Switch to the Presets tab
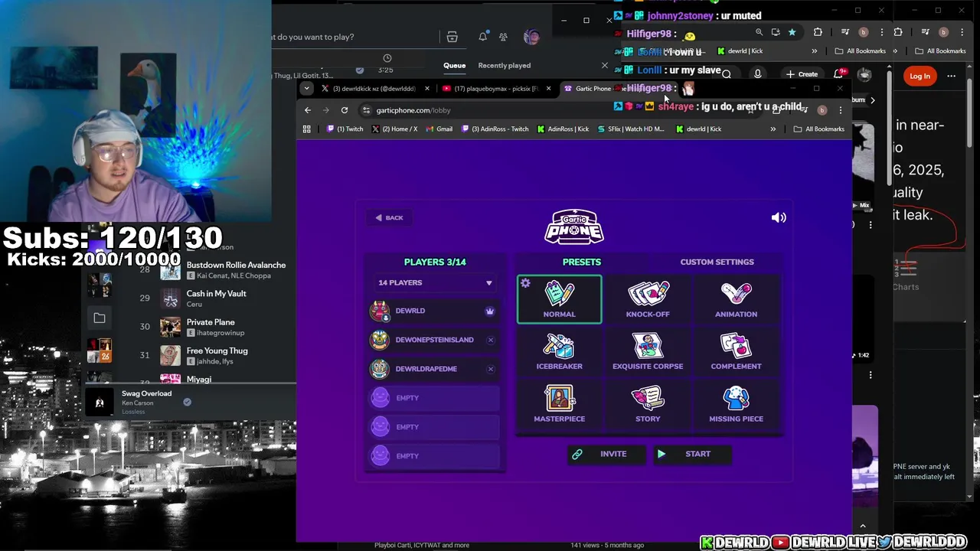Image resolution: width=980 pixels, height=551 pixels. tap(582, 262)
